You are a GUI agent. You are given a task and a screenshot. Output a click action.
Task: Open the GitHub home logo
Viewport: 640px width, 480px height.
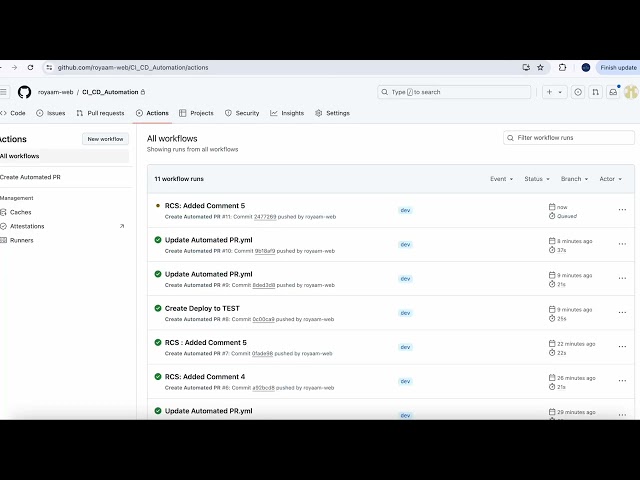24,92
